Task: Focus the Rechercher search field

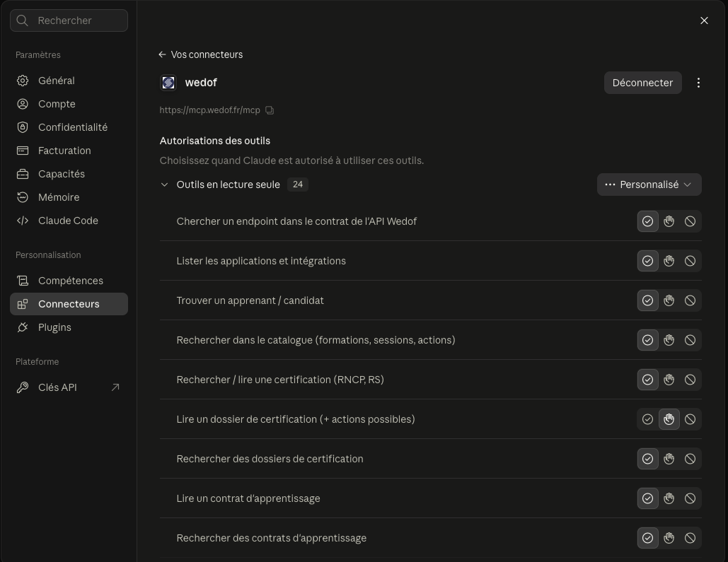Action: (x=69, y=21)
